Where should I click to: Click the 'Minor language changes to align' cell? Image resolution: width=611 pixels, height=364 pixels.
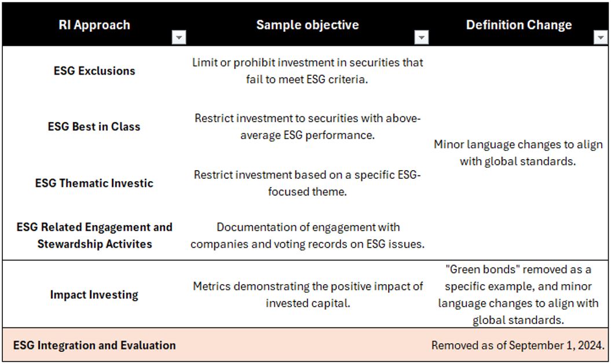pos(518,152)
